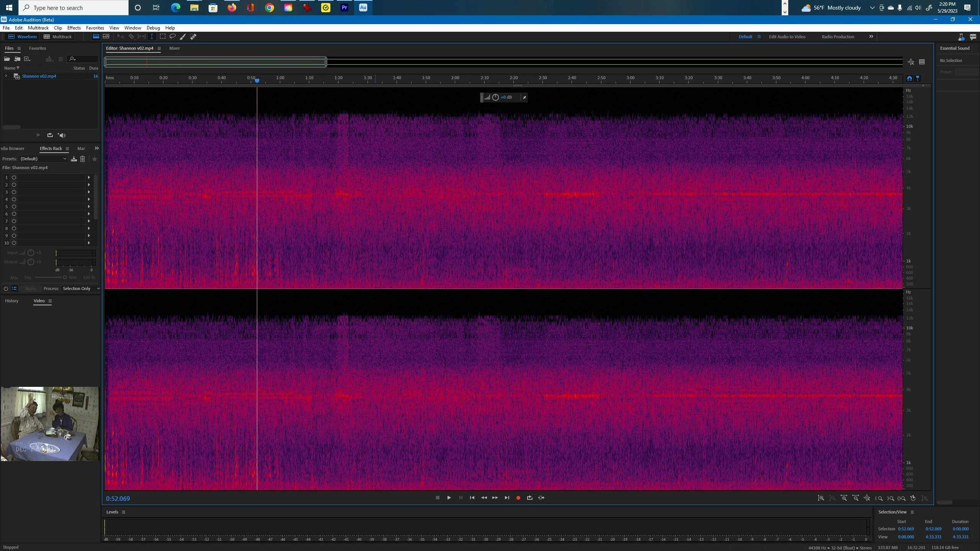Open the Presets (Default) dropdown

coord(44,159)
